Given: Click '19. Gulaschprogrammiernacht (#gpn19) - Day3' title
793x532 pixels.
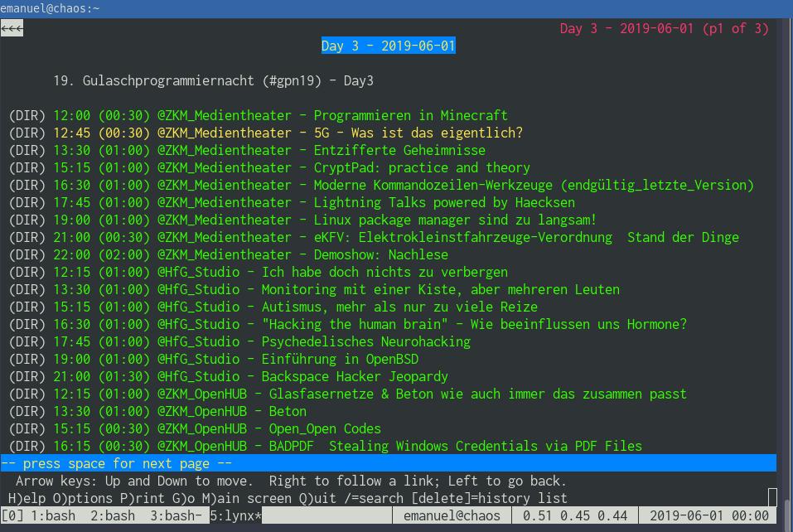Looking at the screenshot, I should pyautogui.click(x=213, y=81).
